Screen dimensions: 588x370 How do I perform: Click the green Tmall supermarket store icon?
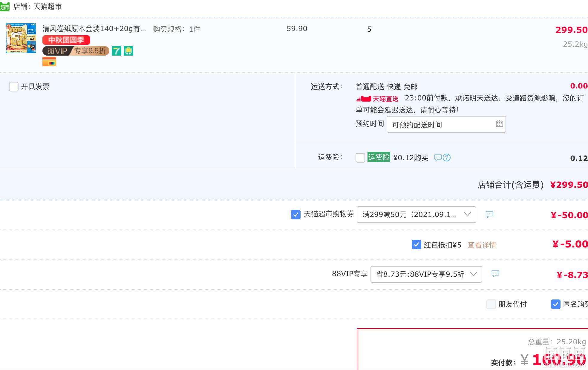click(4, 6)
